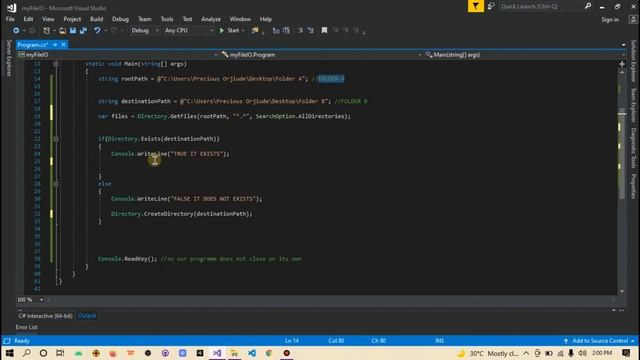The image size is (640, 360).
Task: Click the notifications icon beside Quick Launch
Action: coord(491,6)
